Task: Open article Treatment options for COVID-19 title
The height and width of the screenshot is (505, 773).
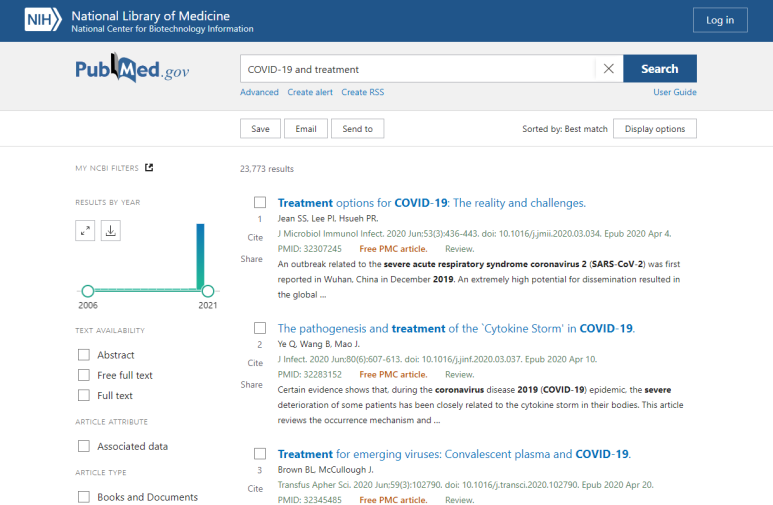Action: pyautogui.click(x=431, y=203)
